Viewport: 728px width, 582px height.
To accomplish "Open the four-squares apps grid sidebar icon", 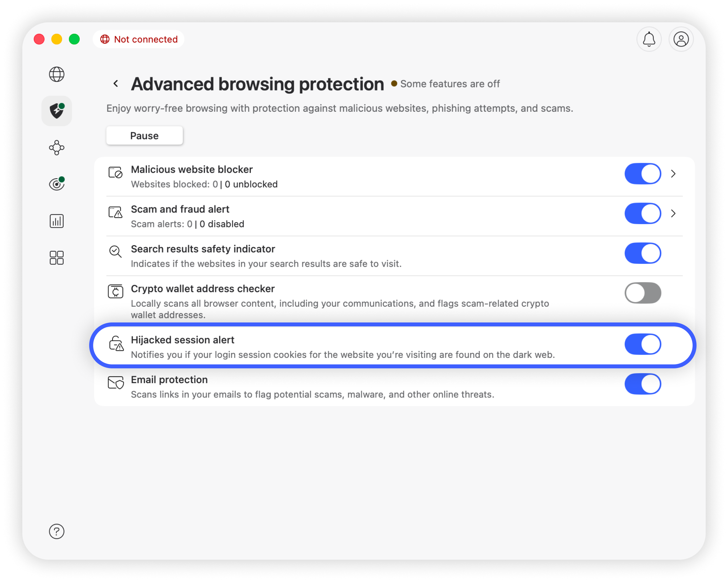I will tap(56, 258).
